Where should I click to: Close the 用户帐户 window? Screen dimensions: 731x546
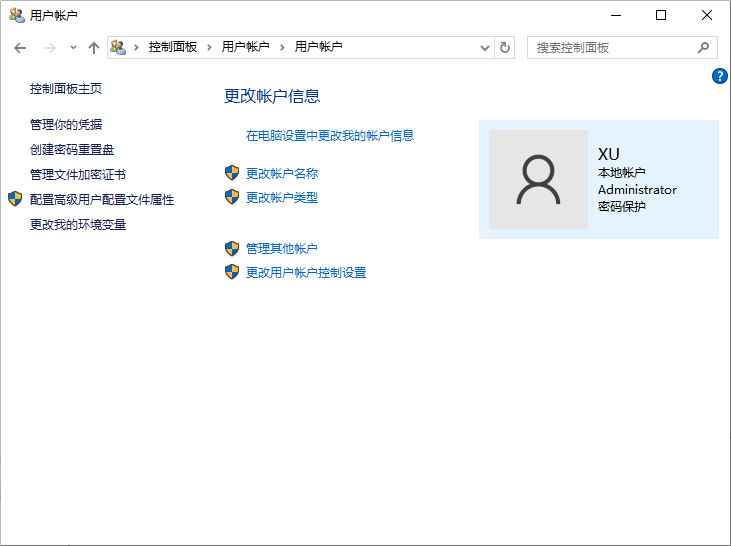point(706,15)
